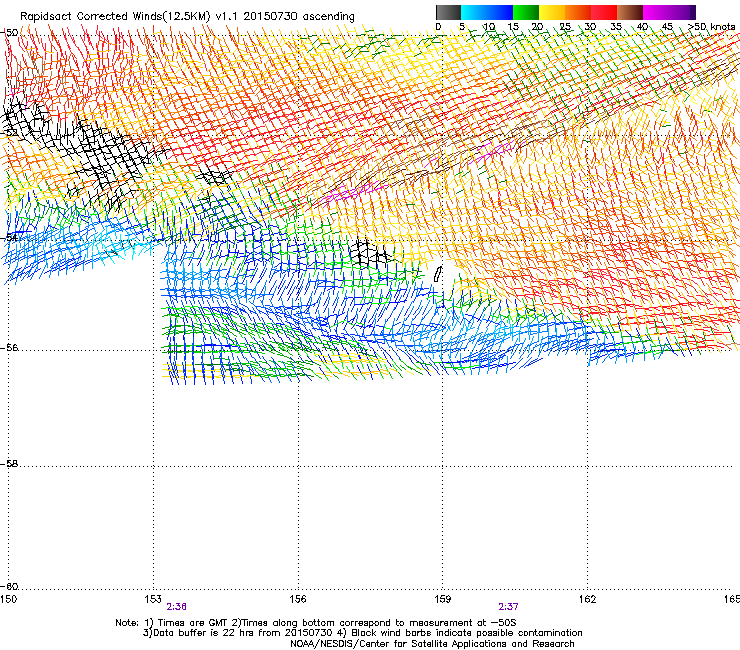Click the gray 0-5 knots color swatch
This screenshot has width=740, height=650.
tap(448, 12)
